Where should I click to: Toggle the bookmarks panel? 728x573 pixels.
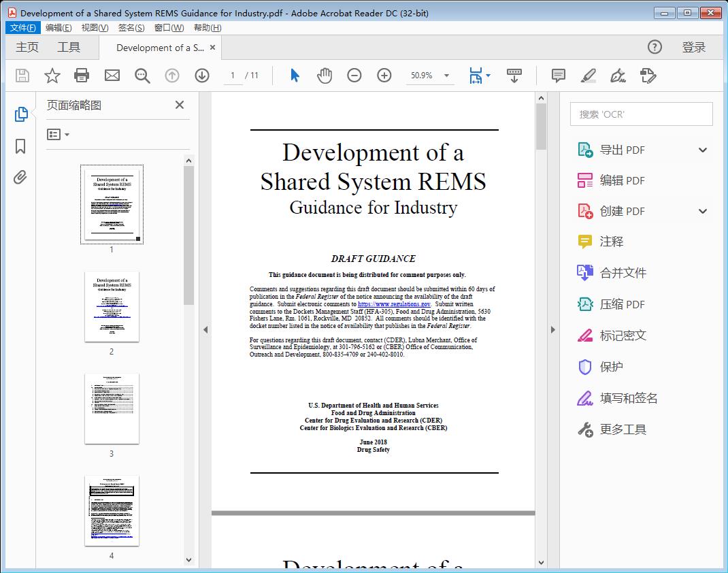[x=20, y=146]
